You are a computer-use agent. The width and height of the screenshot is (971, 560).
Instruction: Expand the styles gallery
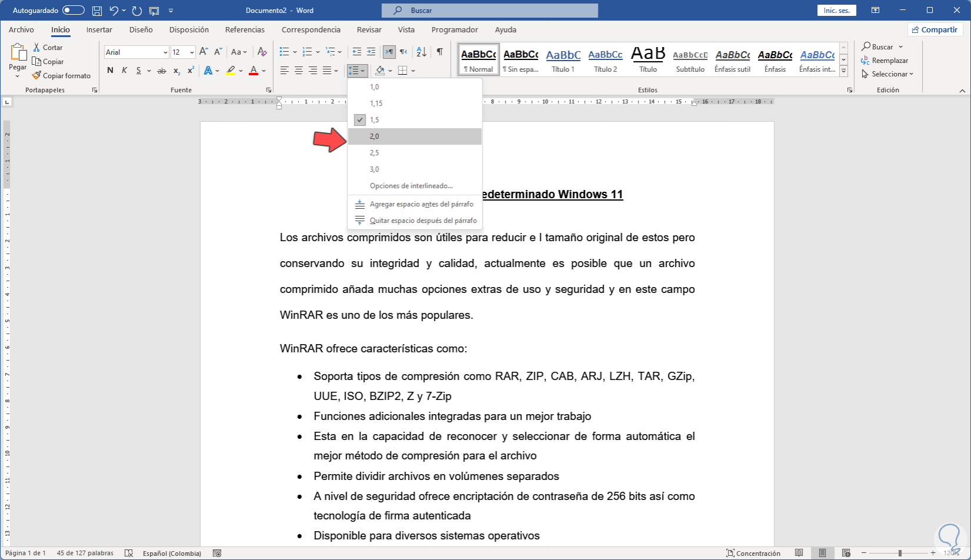click(x=843, y=71)
